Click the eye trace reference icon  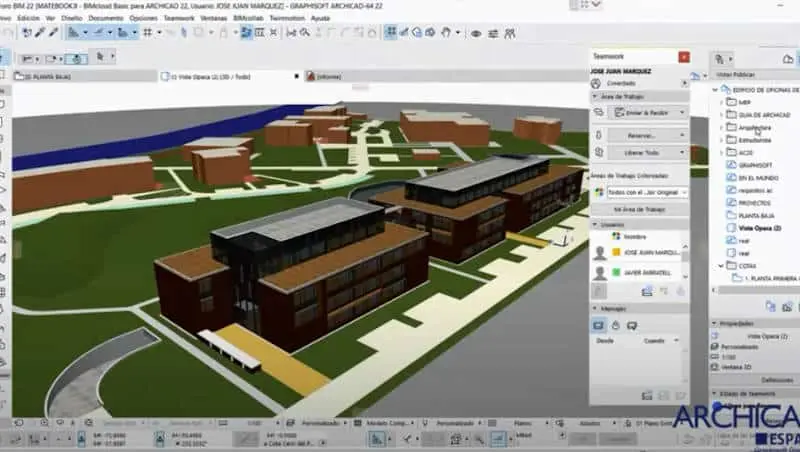476,33
